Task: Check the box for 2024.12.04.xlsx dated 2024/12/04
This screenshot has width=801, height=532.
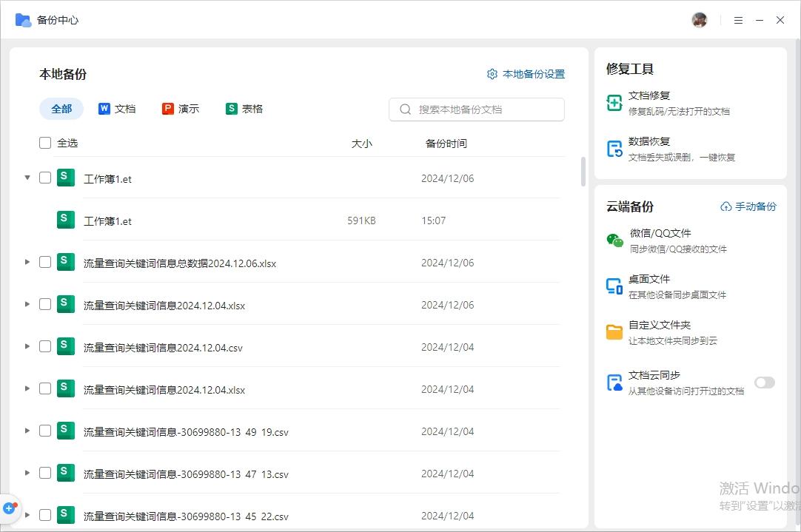Action: pos(45,388)
